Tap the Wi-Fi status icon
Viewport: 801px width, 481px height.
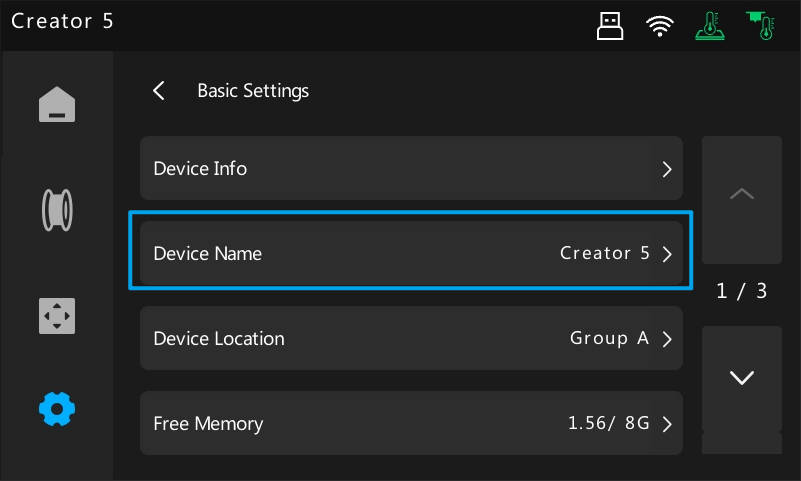(660, 26)
